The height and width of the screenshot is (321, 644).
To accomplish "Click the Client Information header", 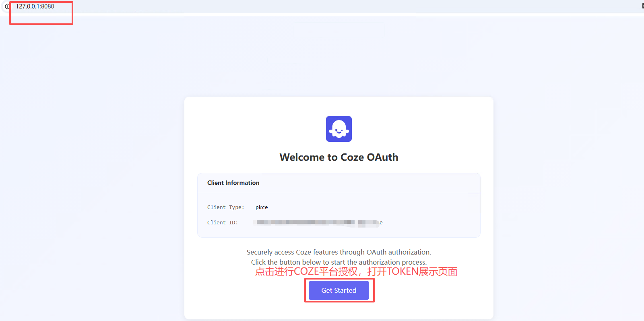I will pyautogui.click(x=233, y=183).
